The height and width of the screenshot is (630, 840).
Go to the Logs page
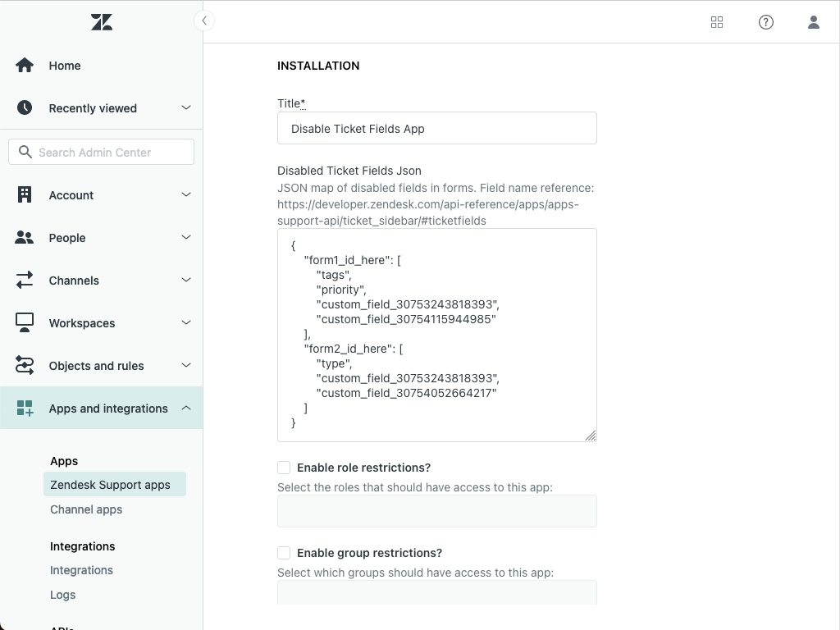click(x=62, y=594)
